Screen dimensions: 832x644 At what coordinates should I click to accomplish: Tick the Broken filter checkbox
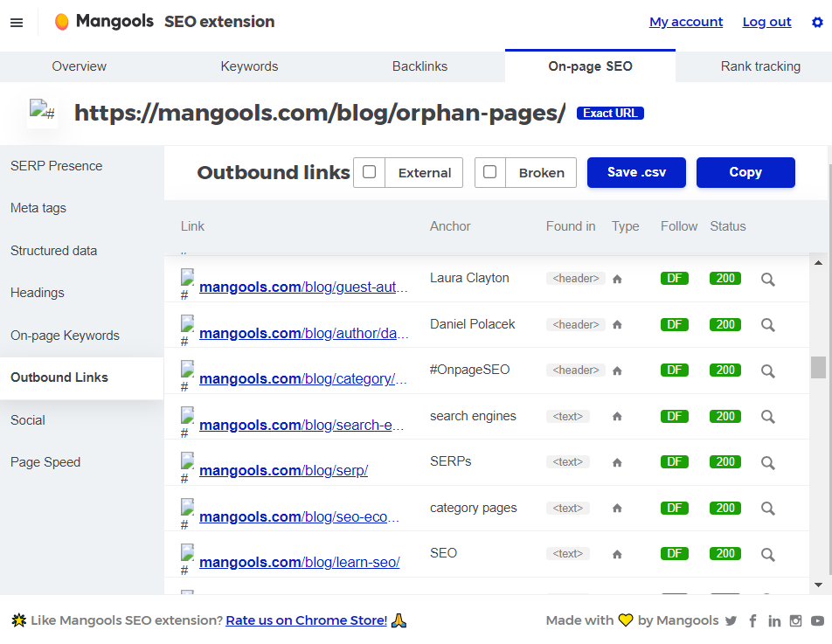(x=489, y=172)
